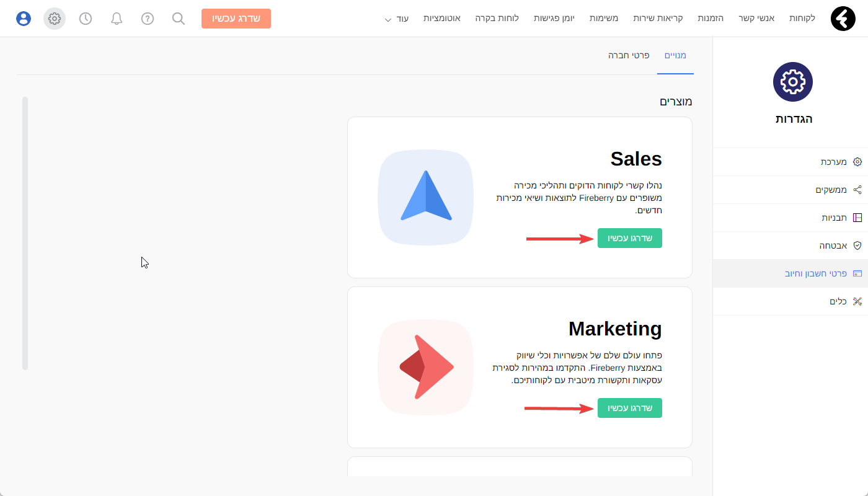
Task: Click the אבטחה shield icon in sidebar
Action: click(x=857, y=246)
